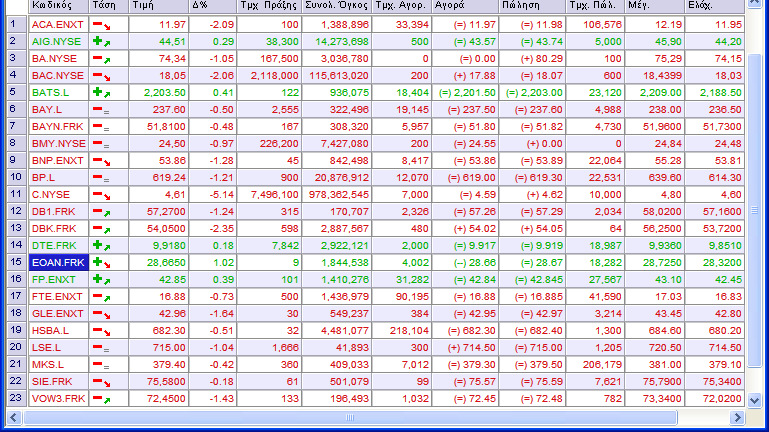Click the Τμχ Πράξης column header
The width and height of the screenshot is (769, 432).
tap(269, 6)
